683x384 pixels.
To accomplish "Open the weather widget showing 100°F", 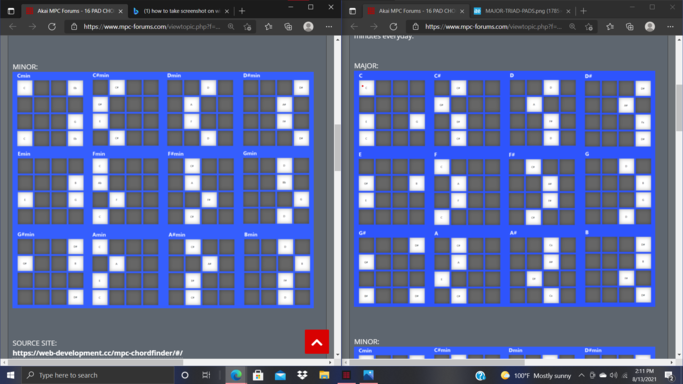I will point(536,375).
